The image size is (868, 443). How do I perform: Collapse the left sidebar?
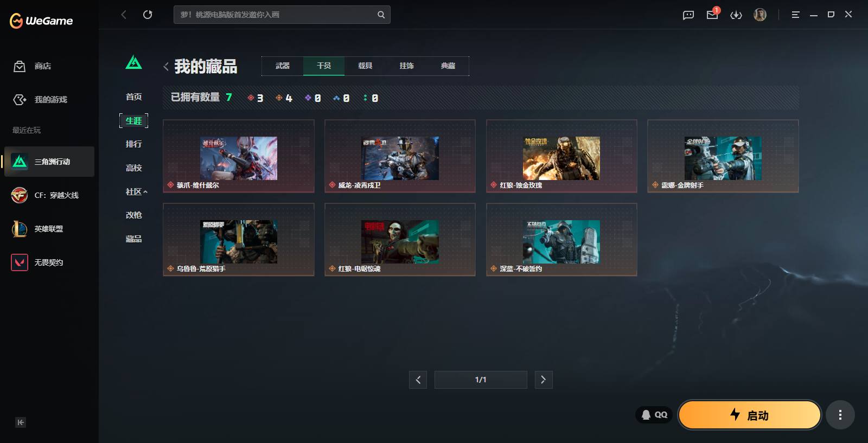pos(21,422)
